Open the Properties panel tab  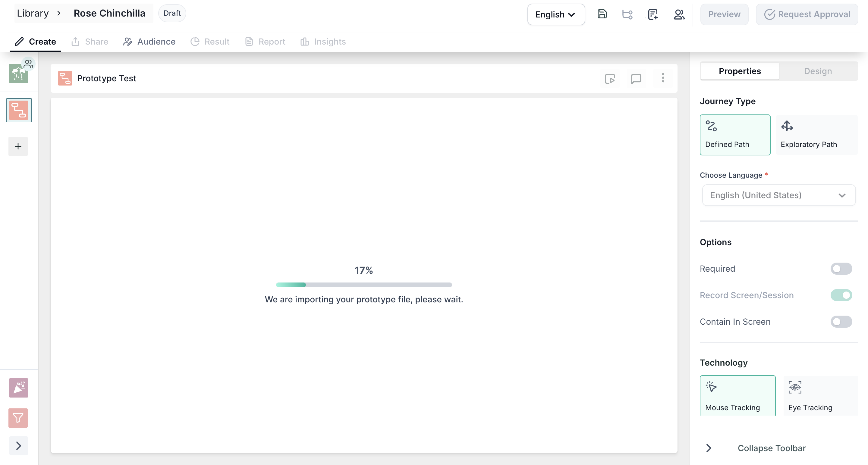pyautogui.click(x=740, y=71)
